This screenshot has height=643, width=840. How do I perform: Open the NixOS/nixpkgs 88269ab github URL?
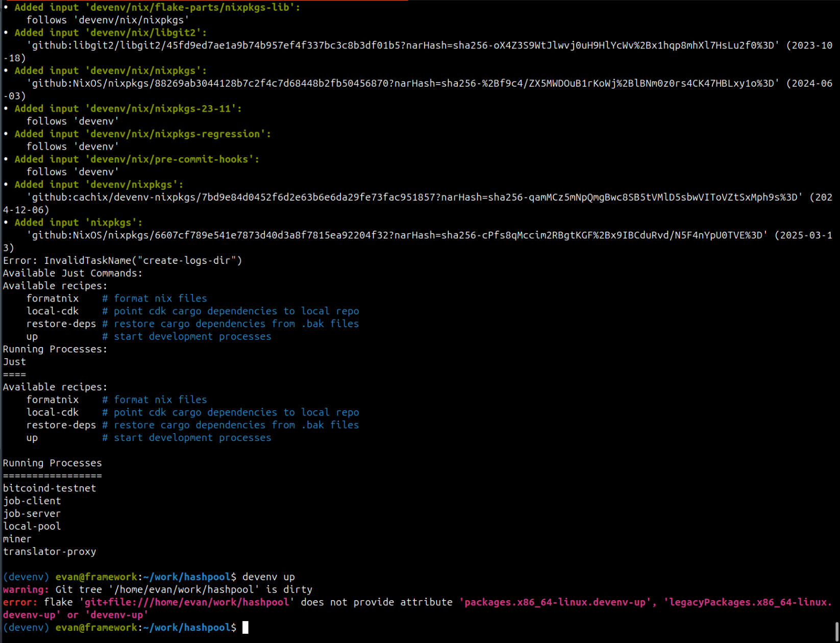point(403,83)
